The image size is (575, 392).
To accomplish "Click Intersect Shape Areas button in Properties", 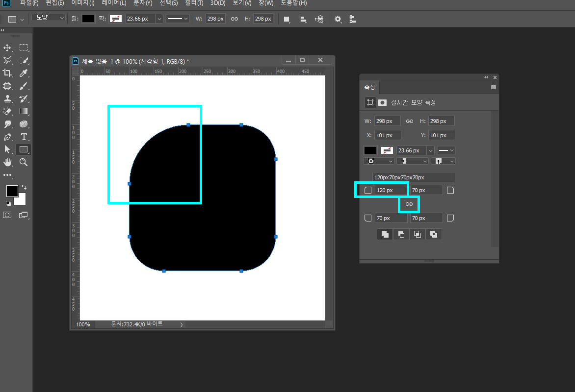I will click(x=418, y=235).
